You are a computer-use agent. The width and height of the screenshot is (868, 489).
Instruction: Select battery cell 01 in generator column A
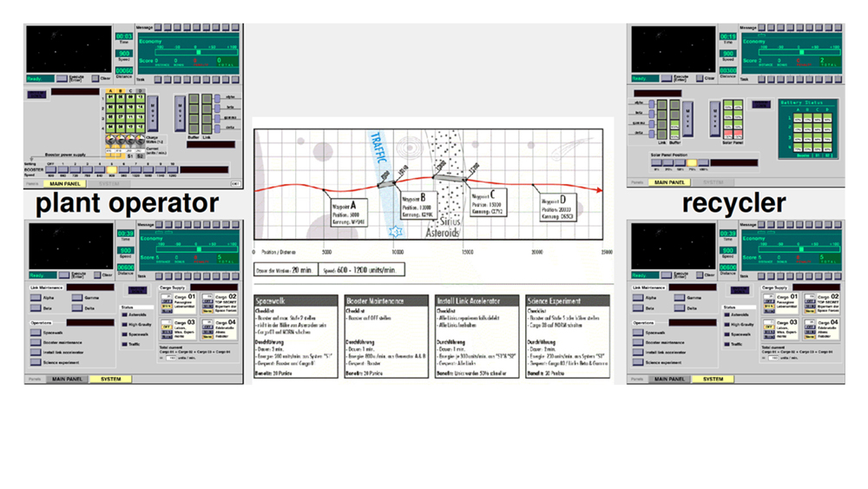pos(111,96)
